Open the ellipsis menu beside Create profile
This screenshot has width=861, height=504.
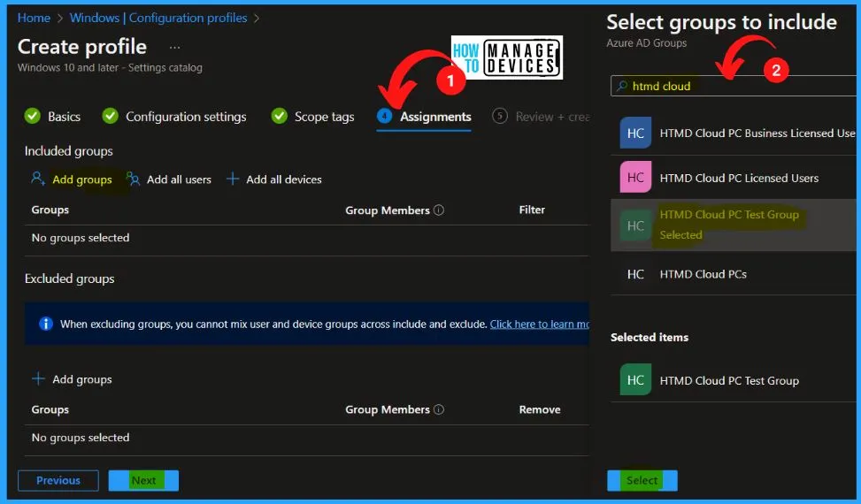[174, 48]
